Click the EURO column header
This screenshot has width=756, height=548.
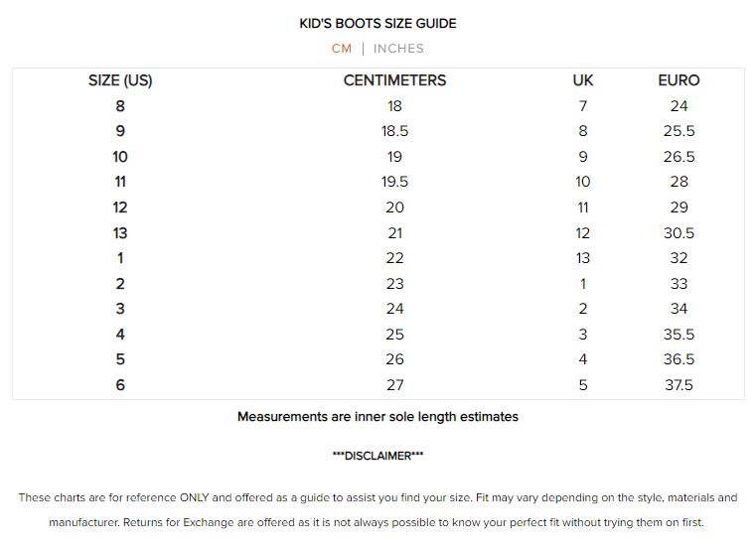coord(679,80)
